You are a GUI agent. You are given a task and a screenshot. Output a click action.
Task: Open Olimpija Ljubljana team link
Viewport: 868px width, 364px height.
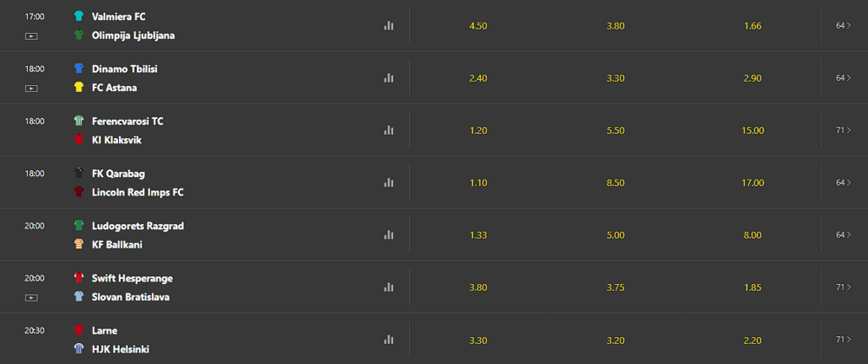click(133, 36)
